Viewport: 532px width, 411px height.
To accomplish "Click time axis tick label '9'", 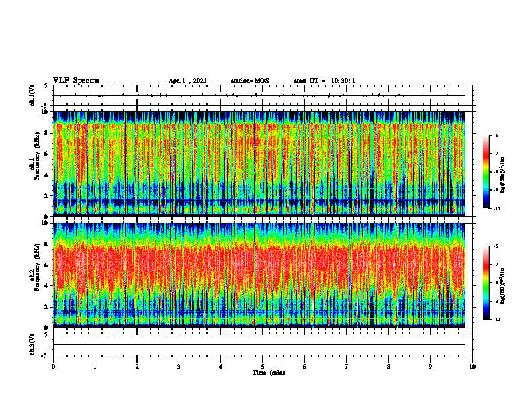I will click(430, 367).
